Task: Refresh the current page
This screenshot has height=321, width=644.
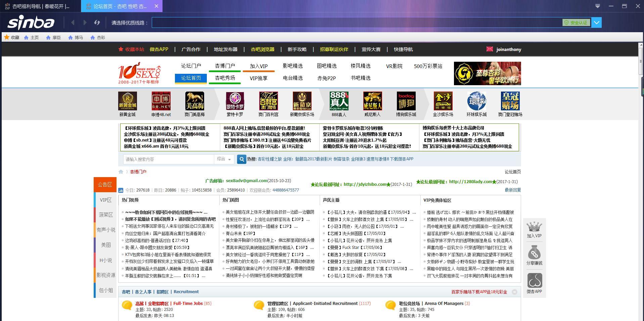Action: [x=97, y=22]
